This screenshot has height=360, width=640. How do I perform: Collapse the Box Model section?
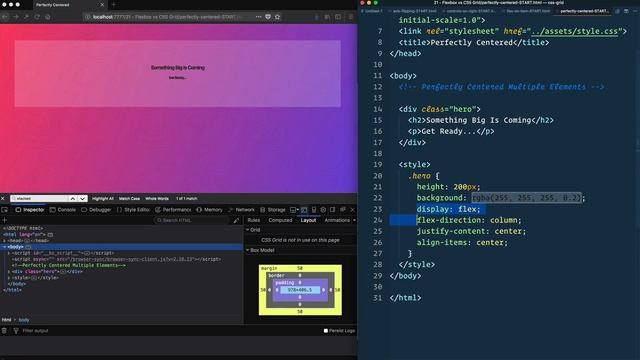tap(247, 250)
